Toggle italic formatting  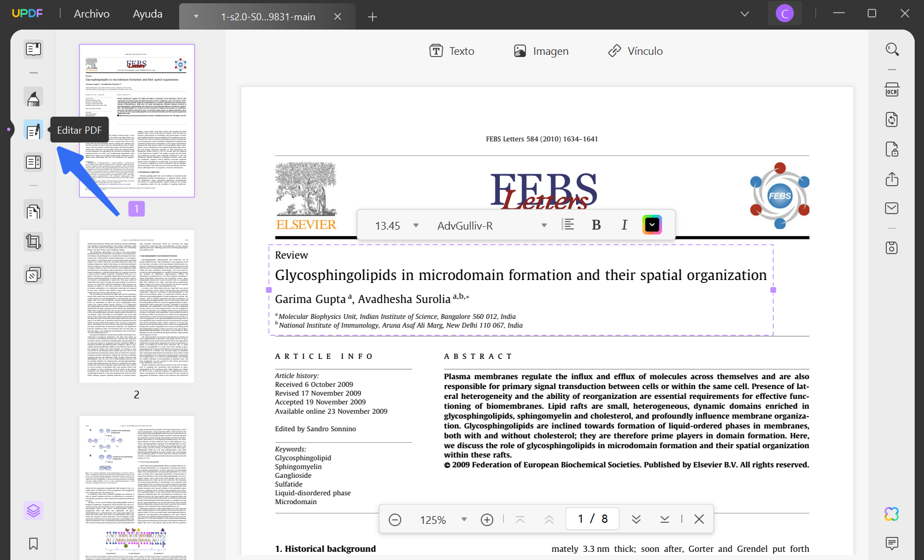point(624,225)
